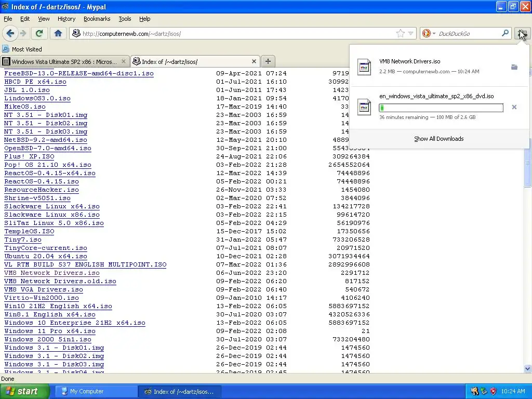The image size is (532, 399).
Task: Click the file size 2654552064
Action: click(349, 165)
